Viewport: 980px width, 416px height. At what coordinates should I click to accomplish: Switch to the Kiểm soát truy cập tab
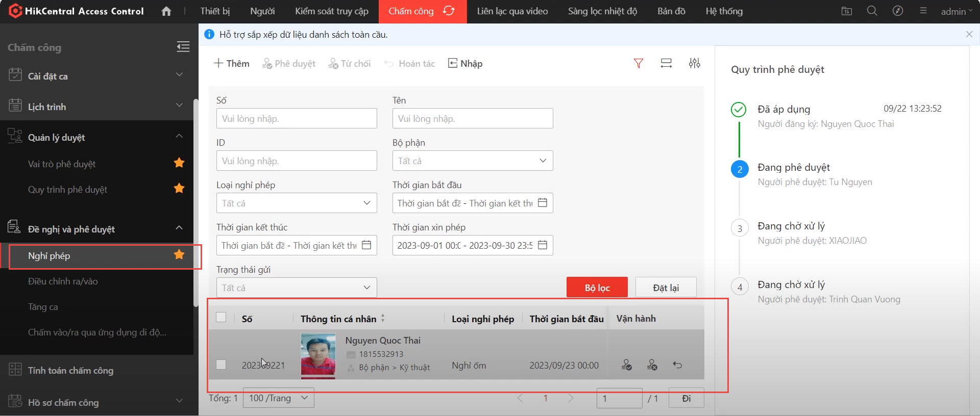click(x=331, y=11)
